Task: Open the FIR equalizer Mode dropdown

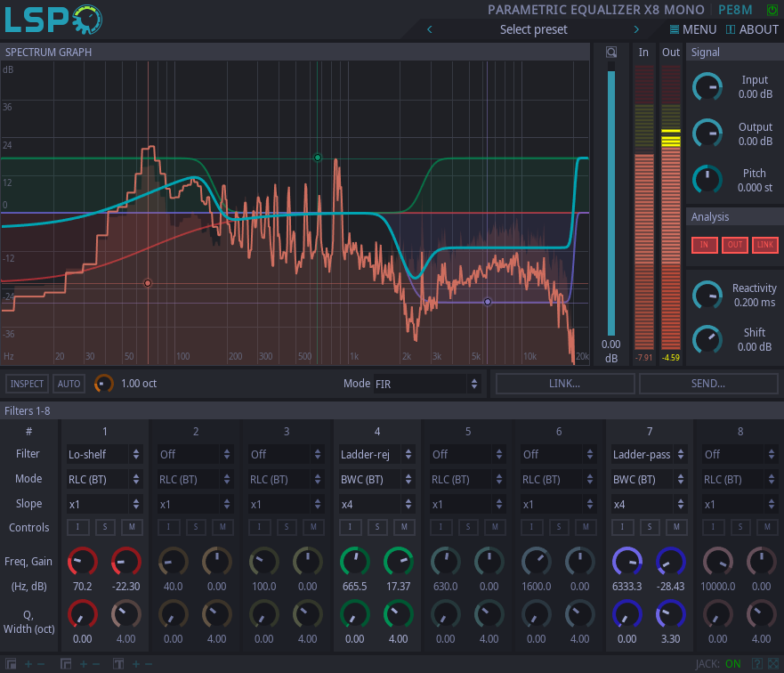Action: [425, 384]
